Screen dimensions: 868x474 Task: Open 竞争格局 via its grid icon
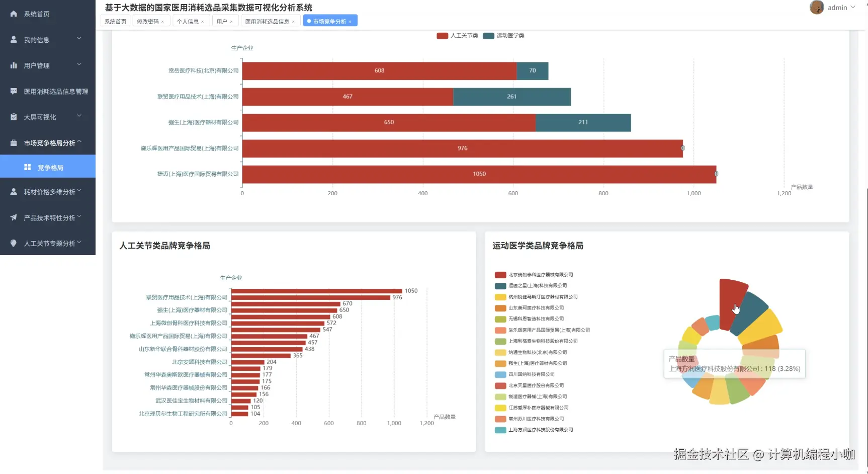pos(28,167)
